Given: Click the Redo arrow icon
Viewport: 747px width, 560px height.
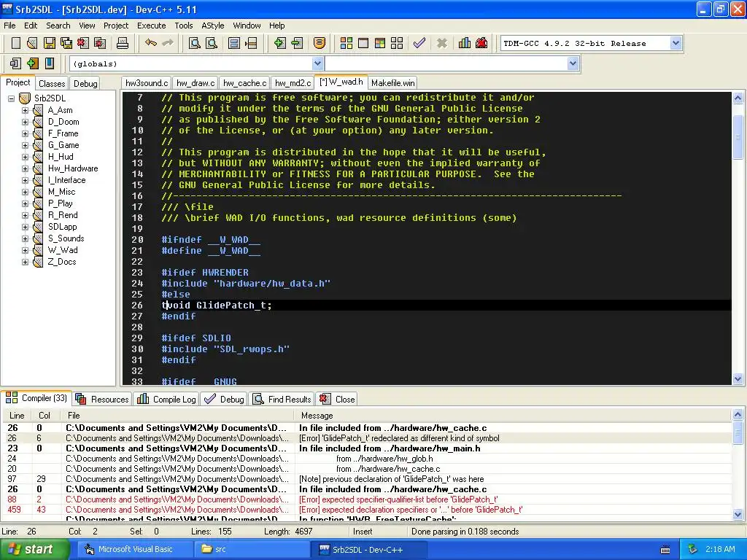Looking at the screenshot, I should point(168,43).
